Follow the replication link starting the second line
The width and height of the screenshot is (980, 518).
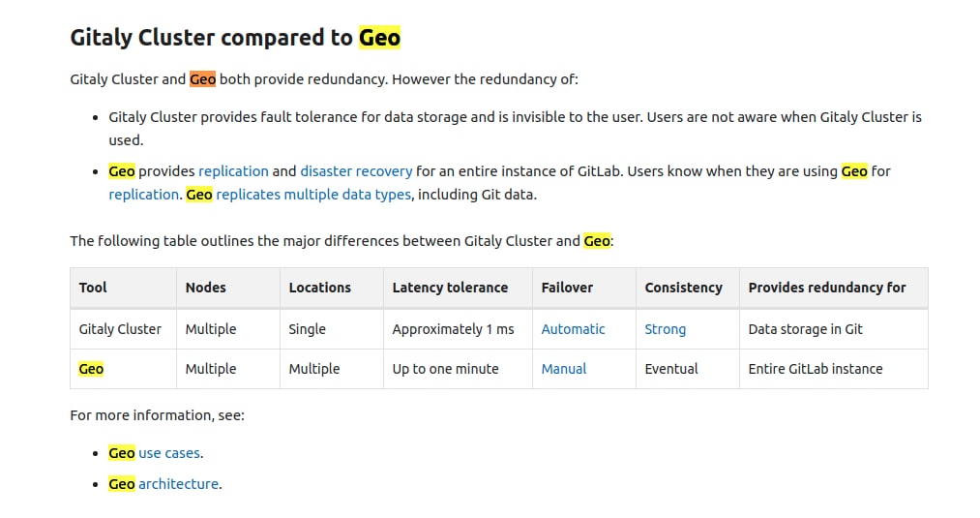[x=144, y=195]
